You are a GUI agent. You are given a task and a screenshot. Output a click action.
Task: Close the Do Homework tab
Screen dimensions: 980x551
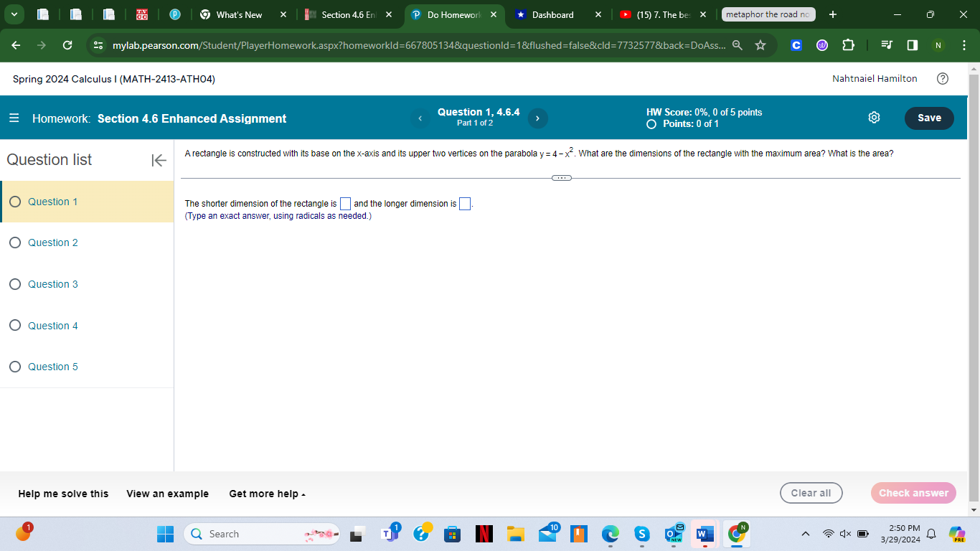pos(494,14)
